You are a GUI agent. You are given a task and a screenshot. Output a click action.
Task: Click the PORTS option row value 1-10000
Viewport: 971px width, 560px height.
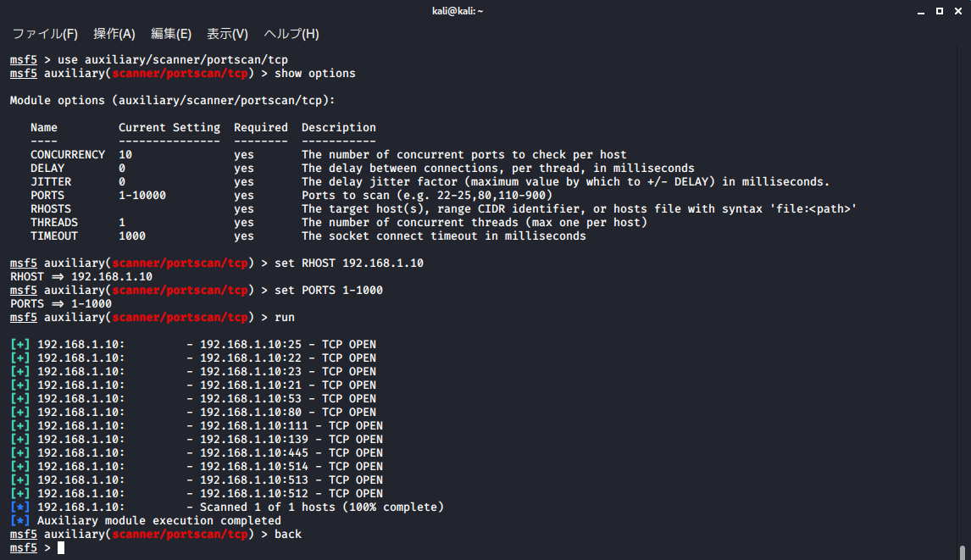coord(142,195)
